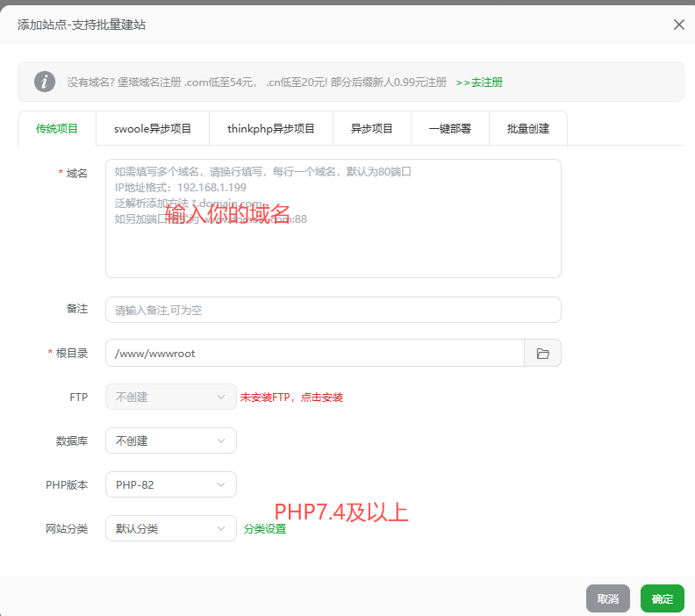Focus the 备注 remark input field
This screenshot has width=695, height=616.
(x=333, y=310)
